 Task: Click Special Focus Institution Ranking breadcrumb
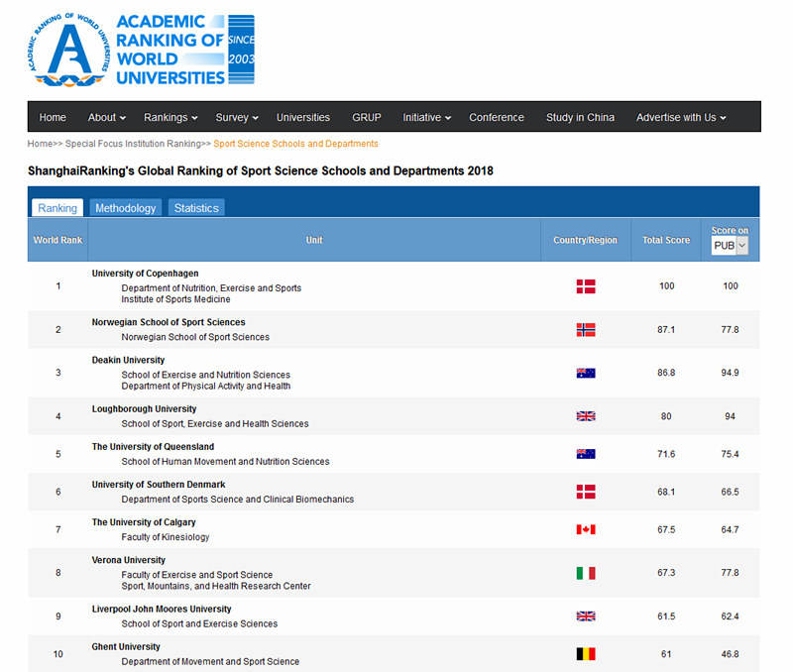[133, 144]
